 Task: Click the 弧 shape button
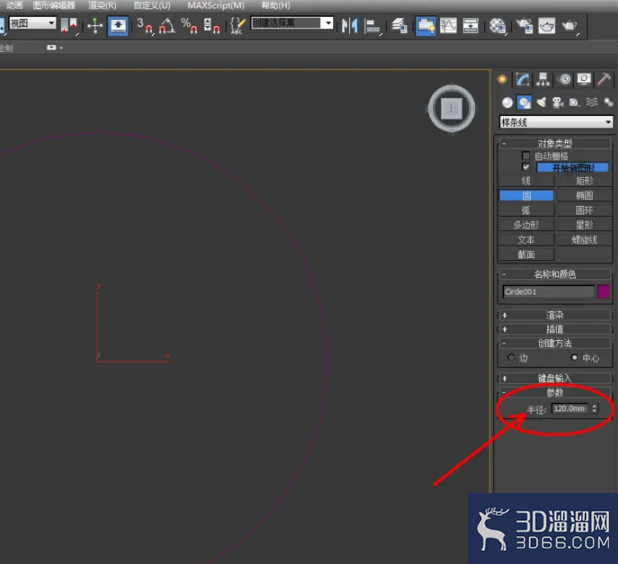click(x=526, y=210)
